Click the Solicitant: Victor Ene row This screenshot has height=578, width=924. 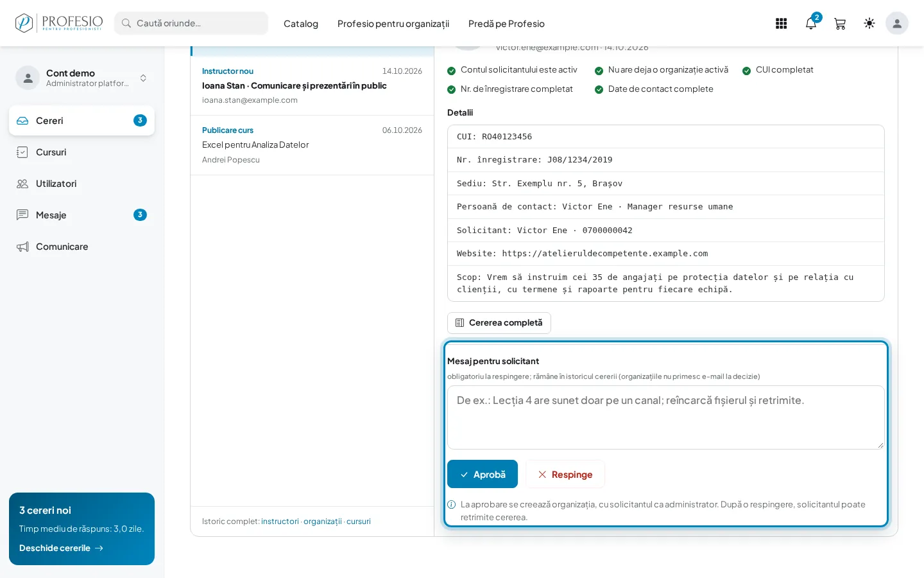click(666, 231)
